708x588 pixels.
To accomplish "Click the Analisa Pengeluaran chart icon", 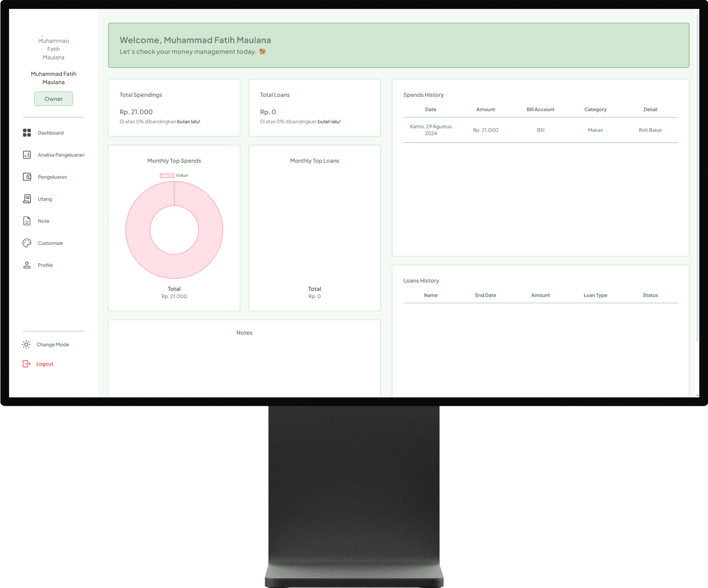I will tap(27, 155).
